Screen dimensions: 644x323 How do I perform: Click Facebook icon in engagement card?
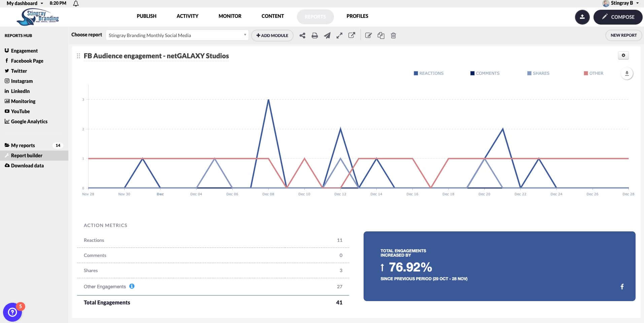622,287
